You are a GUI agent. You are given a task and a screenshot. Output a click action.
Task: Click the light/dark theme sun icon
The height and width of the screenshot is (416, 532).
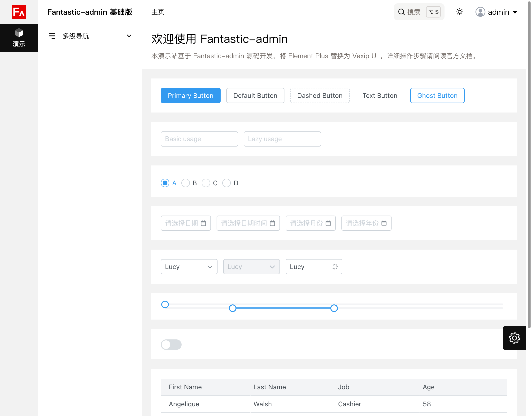point(459,12)
